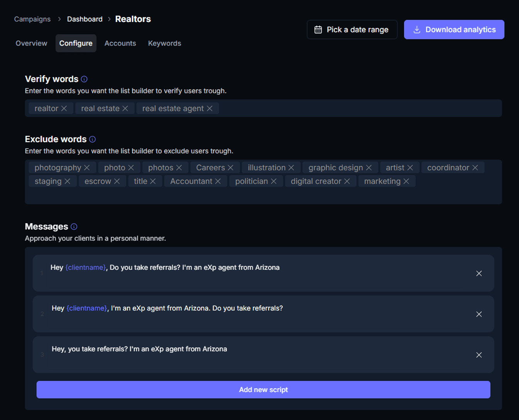Delete the second message script
The image size is (519, 420).
(x=479, y=314)
